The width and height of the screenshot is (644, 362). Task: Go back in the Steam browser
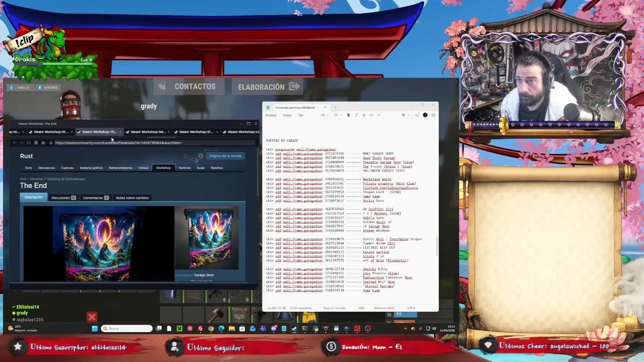coord(14,143)
